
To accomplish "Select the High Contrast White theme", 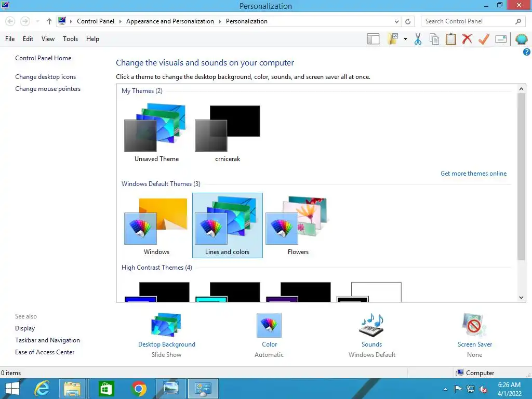I will pyautogui.click(x=369, y=292).
